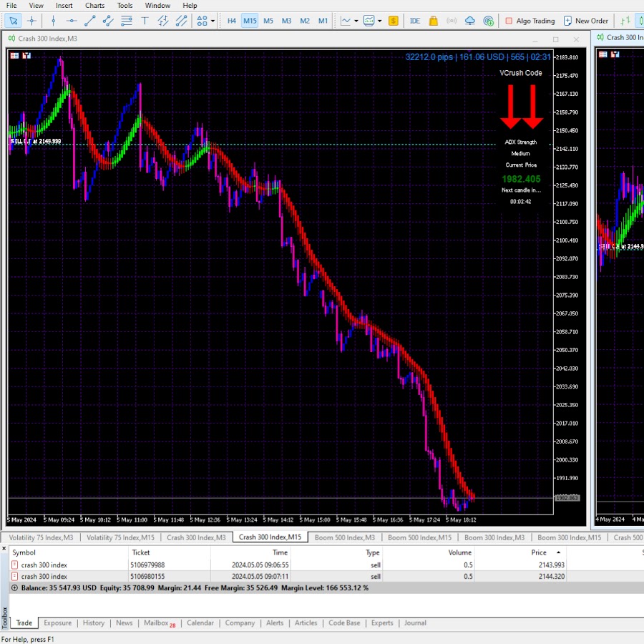Select the crosshair cursor tool
The height and width of the screenshot is (644, 644).
click(31, 21)
